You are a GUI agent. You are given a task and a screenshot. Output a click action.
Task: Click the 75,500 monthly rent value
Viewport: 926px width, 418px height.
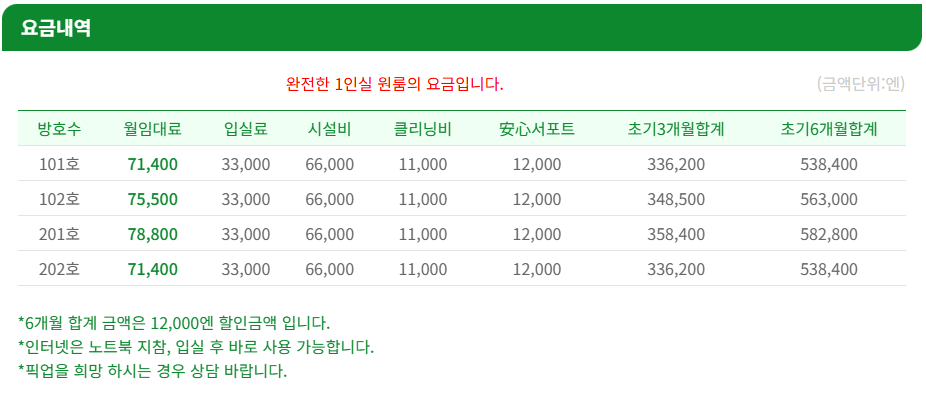(x=153, y=199)
